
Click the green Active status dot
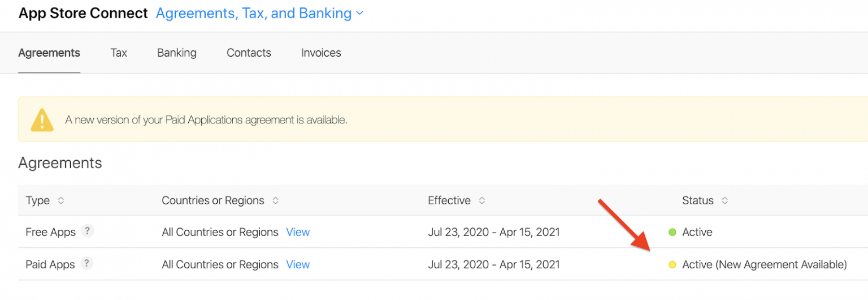672,232
